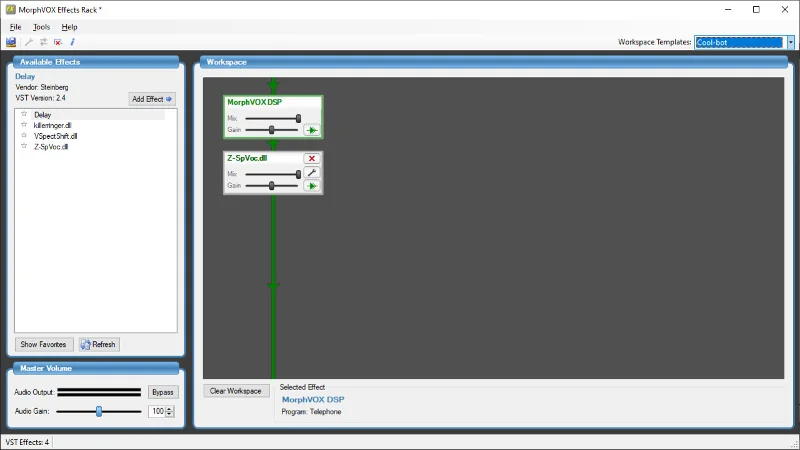Screen dimensions: 800x450
Task: Click the wrench configure icon in toolbar
Action: 29,42
